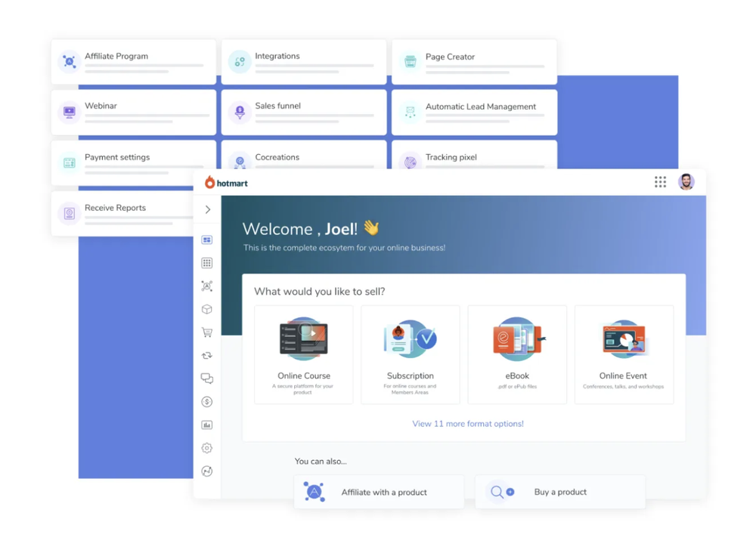Open the Receive Reports icon
The image size is (756, 556).
point(70,213)
